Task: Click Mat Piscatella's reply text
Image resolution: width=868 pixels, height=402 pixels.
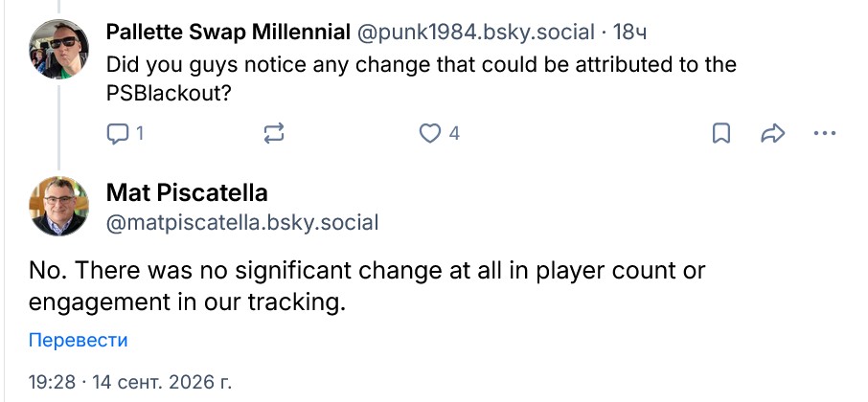Action: [367, 286]
